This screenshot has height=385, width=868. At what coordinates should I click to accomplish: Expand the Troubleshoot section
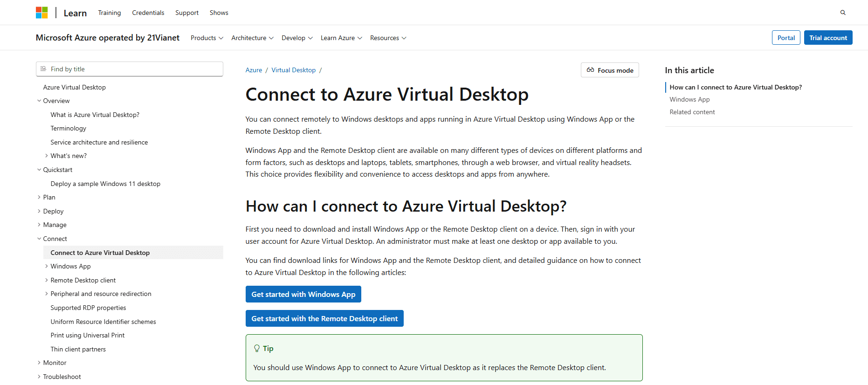click(39, 377)
